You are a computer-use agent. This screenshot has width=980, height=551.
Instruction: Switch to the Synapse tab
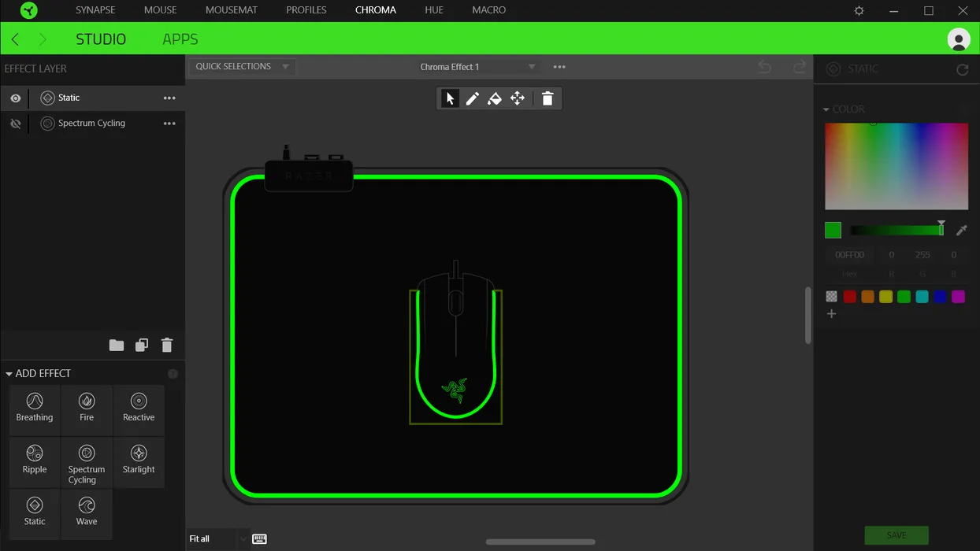point(95,10)
